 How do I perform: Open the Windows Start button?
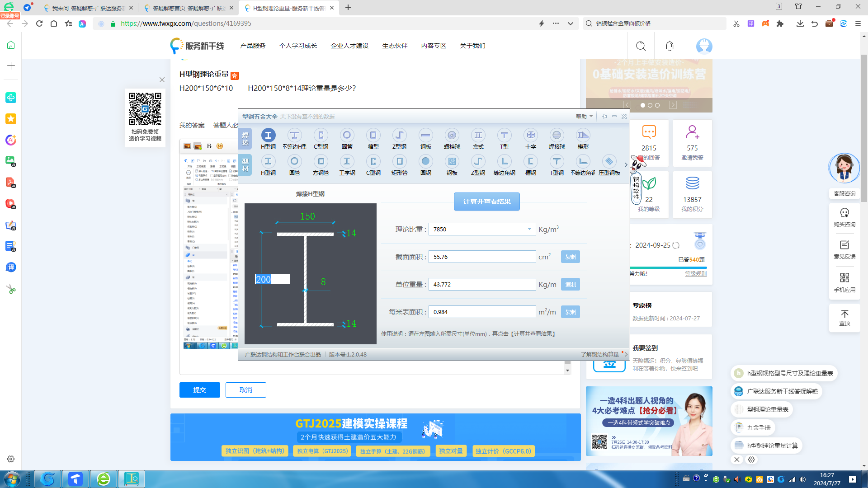pyautogui.click(x=12, y=479)
